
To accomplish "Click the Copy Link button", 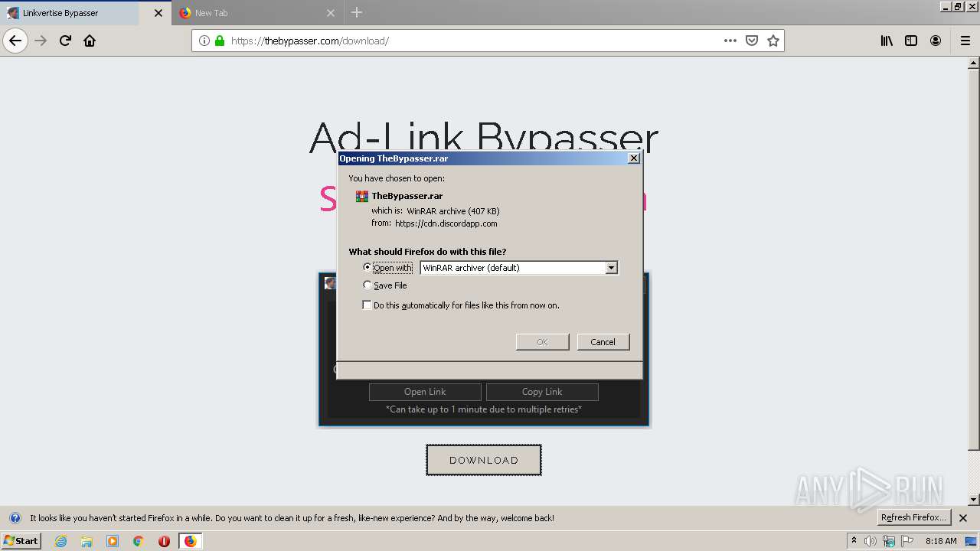I will (x=542, y=392).
